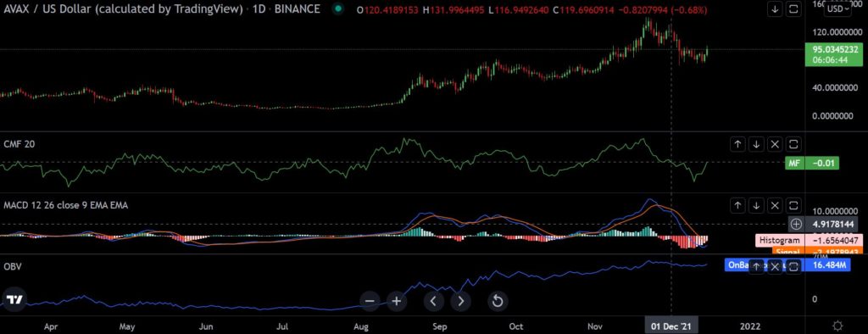The height and width of the screenshot is (334, 868).
Task: Click the Nov label on time axis
Action: 596,326
